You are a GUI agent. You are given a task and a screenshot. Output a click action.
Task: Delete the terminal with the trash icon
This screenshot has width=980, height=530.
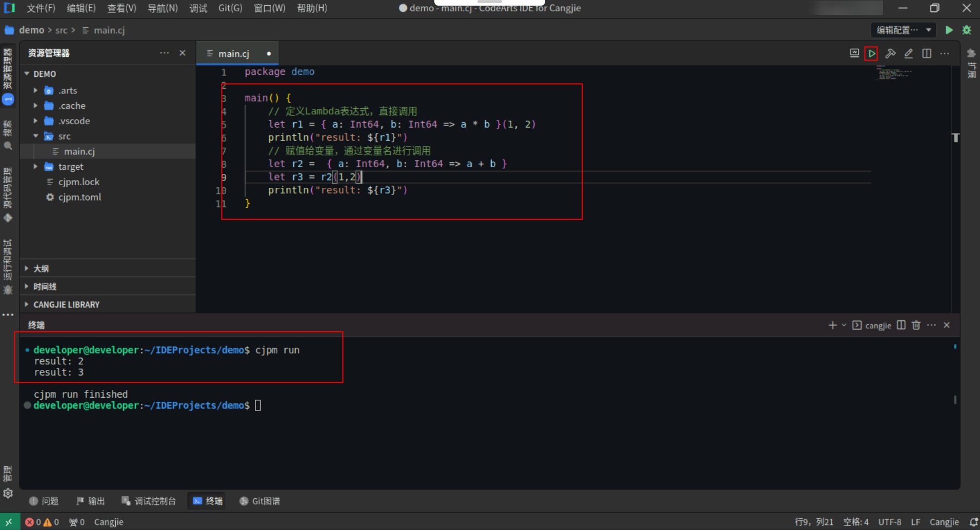coord(916,325)
